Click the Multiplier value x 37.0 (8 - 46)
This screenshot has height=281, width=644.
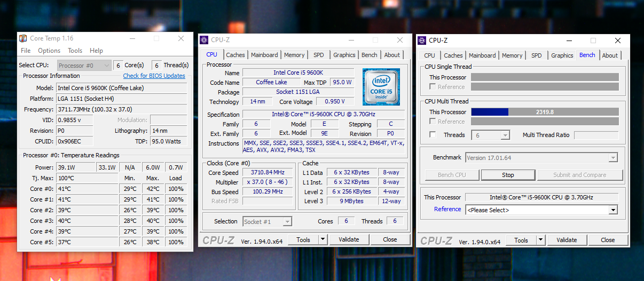[x=268, y=182]
